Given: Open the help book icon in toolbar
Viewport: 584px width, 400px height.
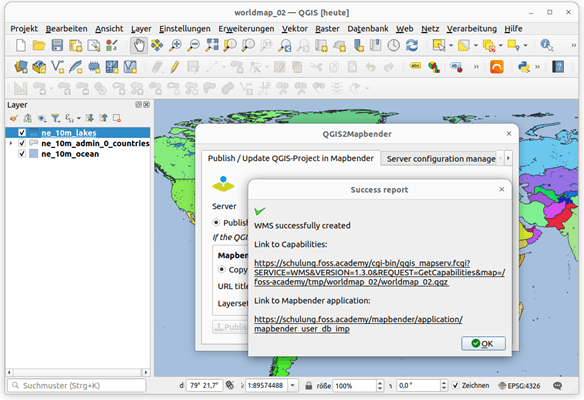Looking at the screenshot, I should (x=558, y=67).
